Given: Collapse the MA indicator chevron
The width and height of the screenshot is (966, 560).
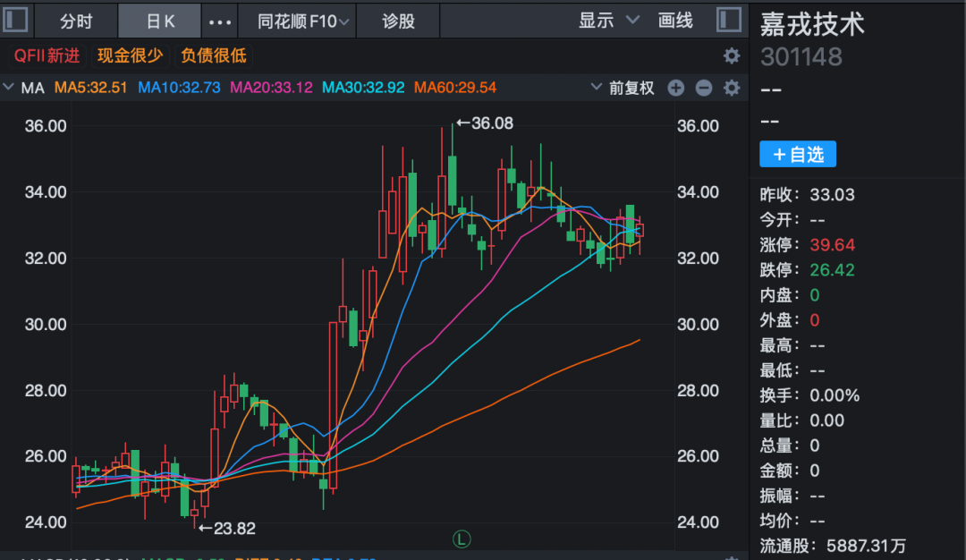Looking at the screenshot, I should pyautogui.click(x=9, y=88).
